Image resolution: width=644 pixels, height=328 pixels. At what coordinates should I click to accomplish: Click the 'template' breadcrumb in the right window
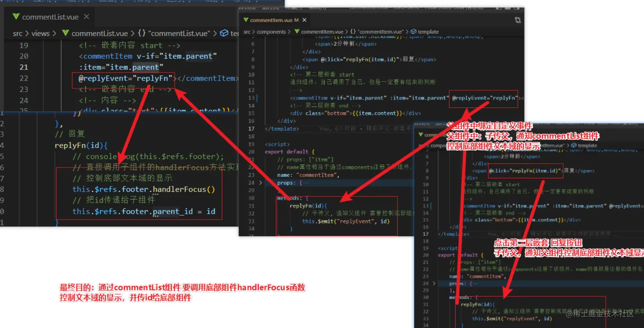[587, 145]
